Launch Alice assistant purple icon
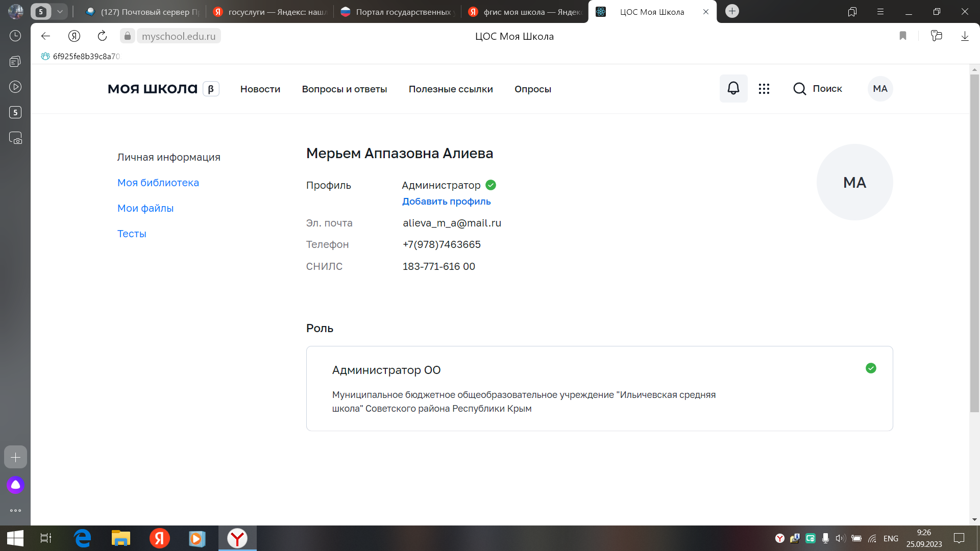Image resolution: width=980 pixels, height=551 pixels. point(15,485)
